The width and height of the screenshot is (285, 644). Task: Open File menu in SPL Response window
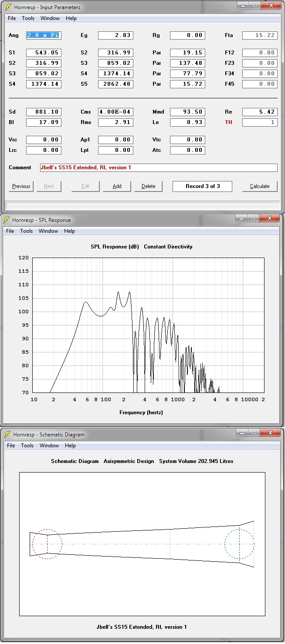pos(10,231)
